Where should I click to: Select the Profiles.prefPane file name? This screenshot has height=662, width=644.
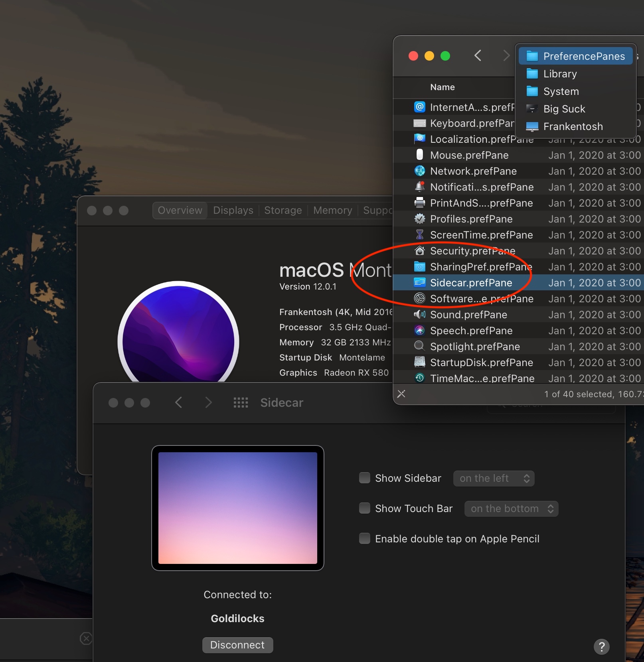(471, 219)
